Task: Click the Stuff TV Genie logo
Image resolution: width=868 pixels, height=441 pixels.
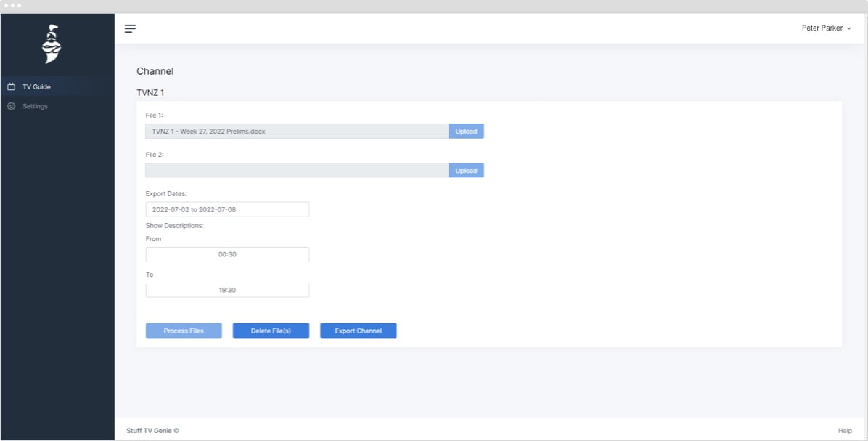Action: click(52, 44)
